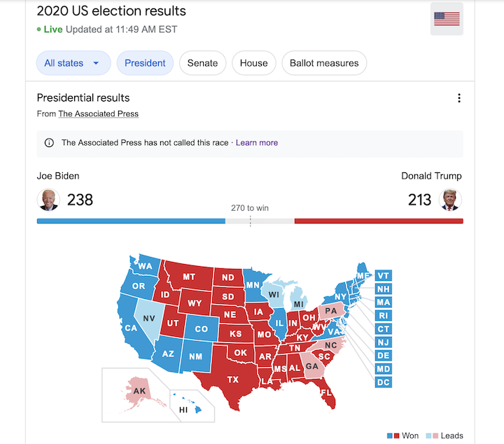
Task: Select Alaska in the map inset
Action: (139, 390)
